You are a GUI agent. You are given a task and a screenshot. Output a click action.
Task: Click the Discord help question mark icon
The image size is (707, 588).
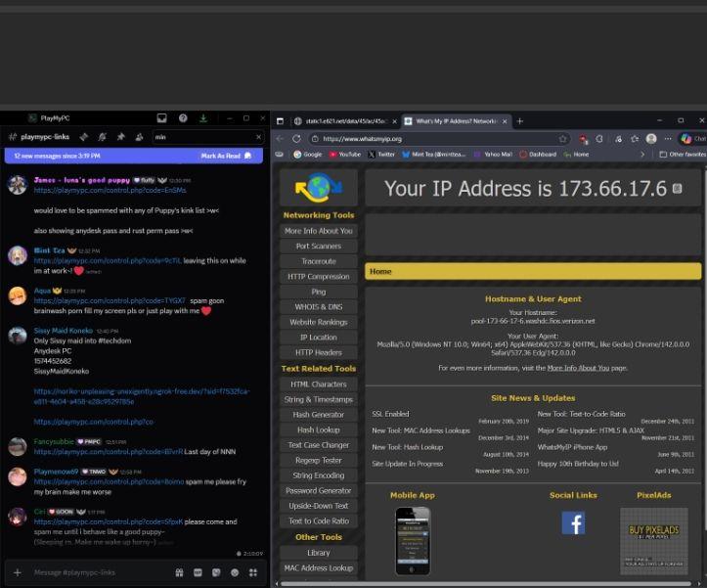183,118
